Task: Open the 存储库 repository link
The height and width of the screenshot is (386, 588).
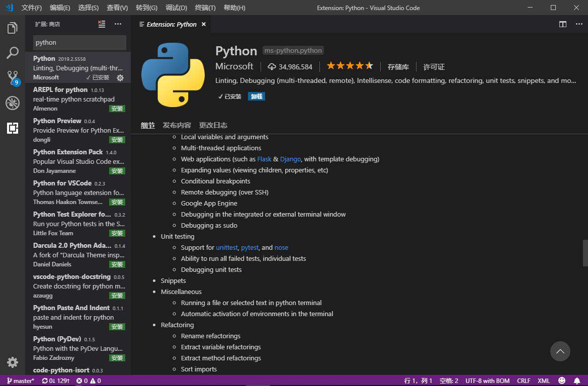Action: [x=398, y=67]
